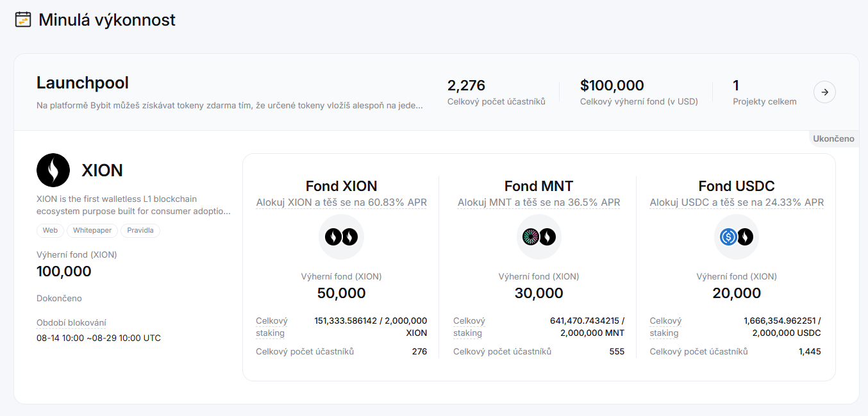Open the XION Whitepaper

(x=92, y=231)
